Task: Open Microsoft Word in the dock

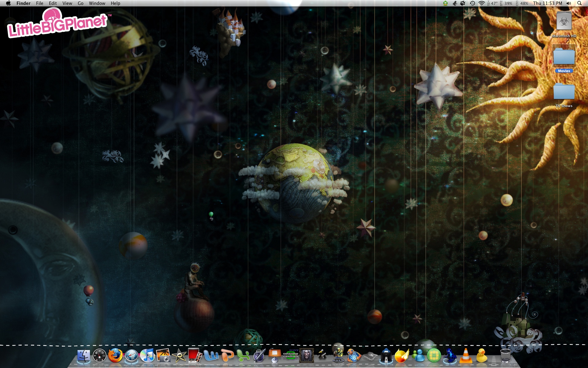Action: [211, 356]
